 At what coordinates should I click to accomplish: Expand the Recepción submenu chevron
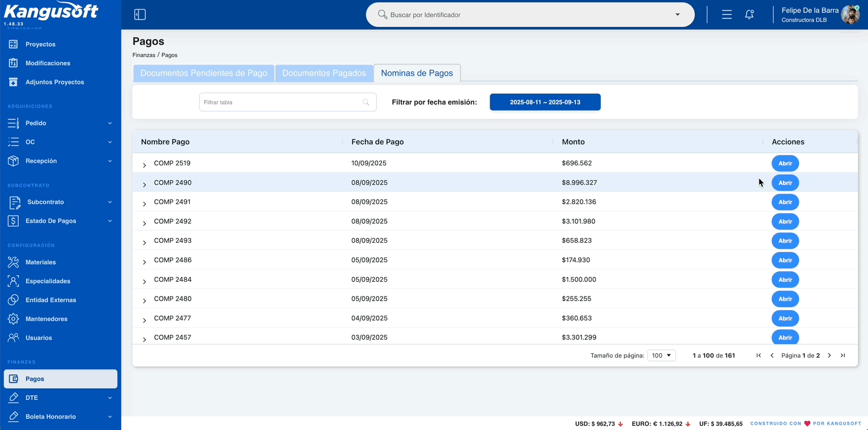point(110,161)
